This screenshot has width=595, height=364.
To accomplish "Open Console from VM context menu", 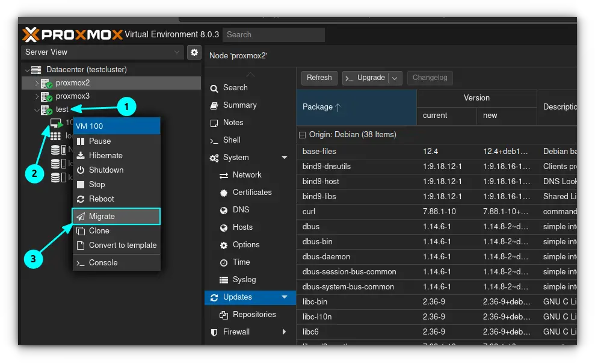I will click(116, 263).
